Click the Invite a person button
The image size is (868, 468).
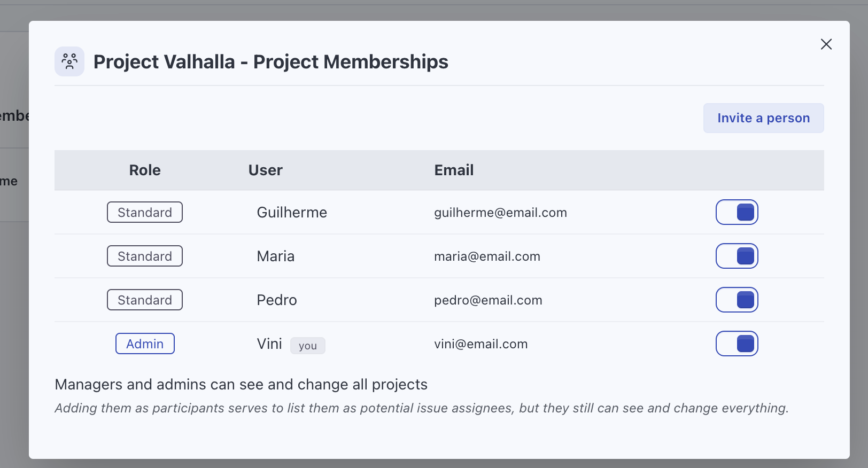763,118
